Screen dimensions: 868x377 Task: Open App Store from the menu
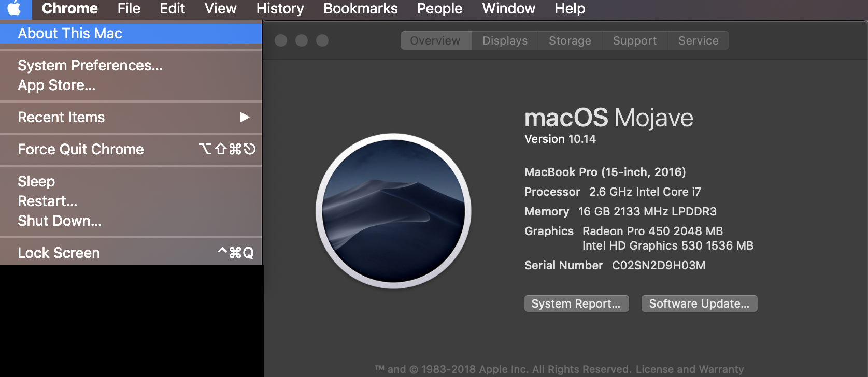pyautogui.click(x=56, y=85)
